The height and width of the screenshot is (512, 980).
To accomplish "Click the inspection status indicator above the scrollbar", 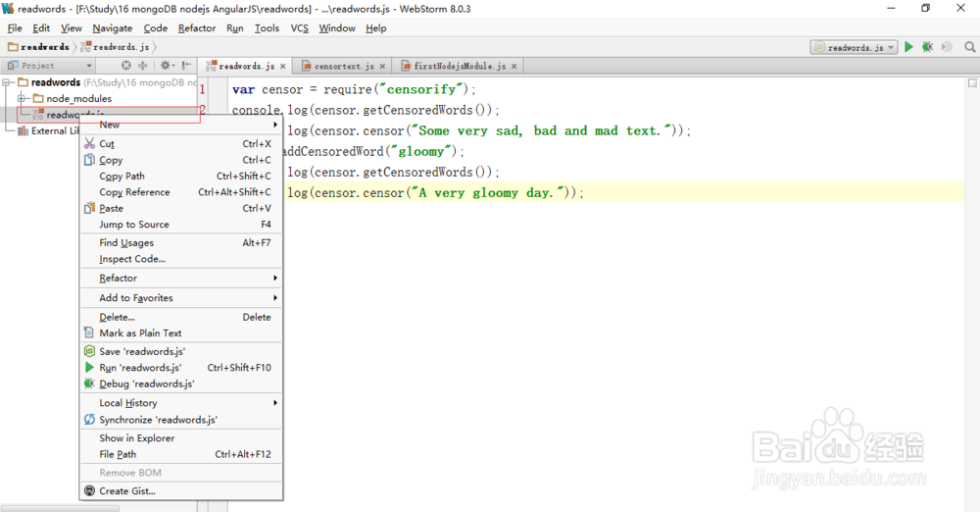I will pos(972,82).
